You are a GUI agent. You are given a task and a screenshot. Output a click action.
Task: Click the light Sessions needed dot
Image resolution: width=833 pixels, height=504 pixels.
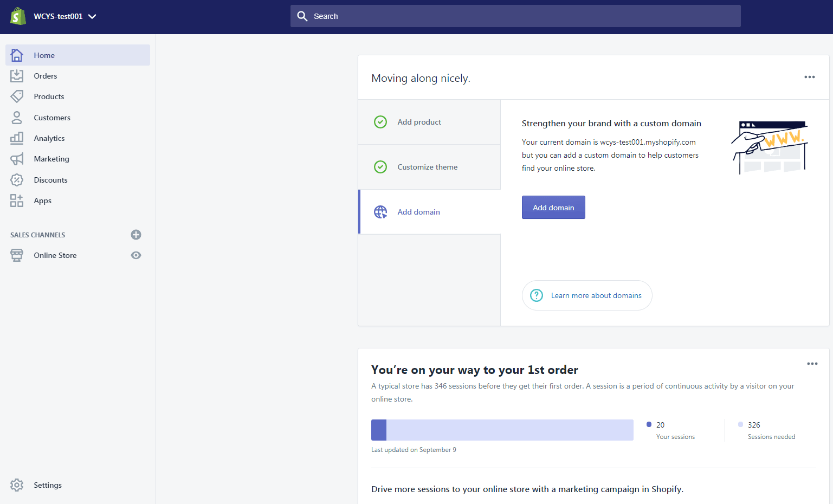[741, 424]
